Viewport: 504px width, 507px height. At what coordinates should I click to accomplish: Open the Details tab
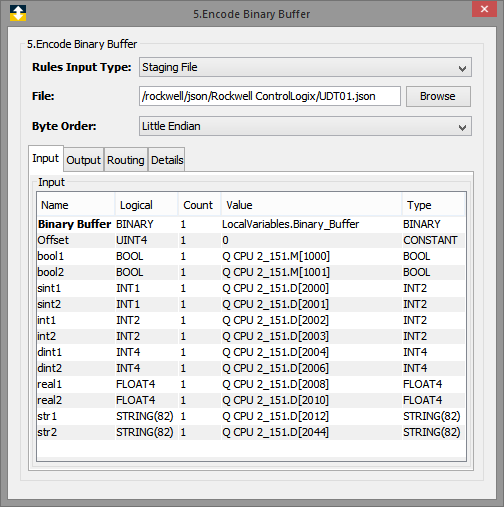167,160
